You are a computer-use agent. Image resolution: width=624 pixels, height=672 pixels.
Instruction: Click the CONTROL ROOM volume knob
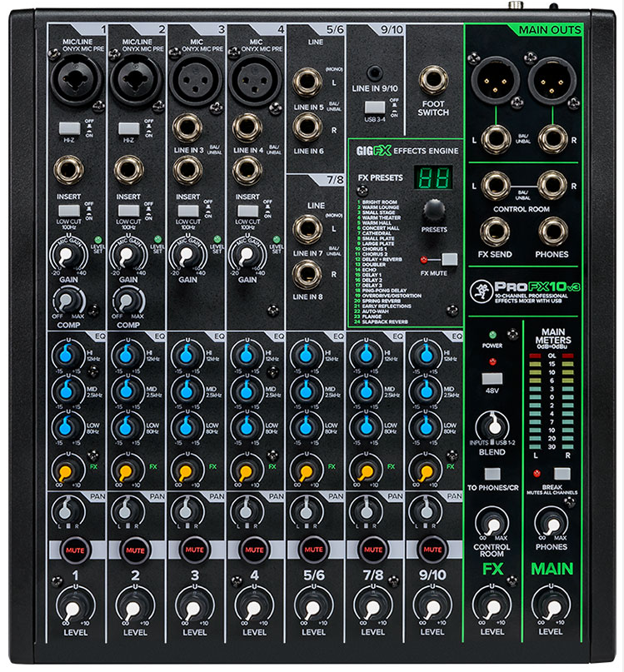click(492, 523)
